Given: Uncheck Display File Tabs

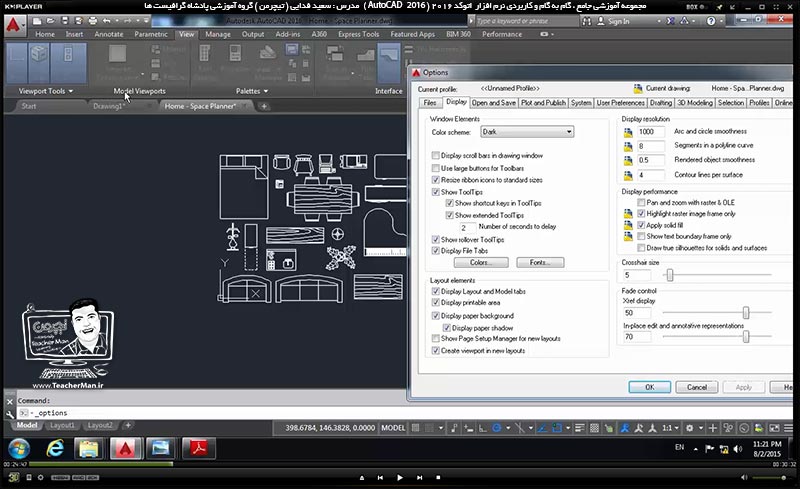Looking at the screenshot, I should (435, 251).
